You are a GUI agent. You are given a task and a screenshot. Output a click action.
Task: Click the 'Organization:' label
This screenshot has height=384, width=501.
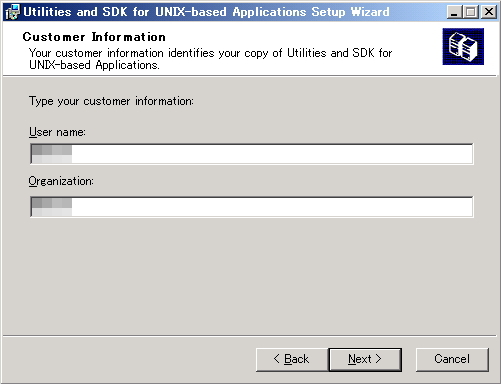click(61, 181)
